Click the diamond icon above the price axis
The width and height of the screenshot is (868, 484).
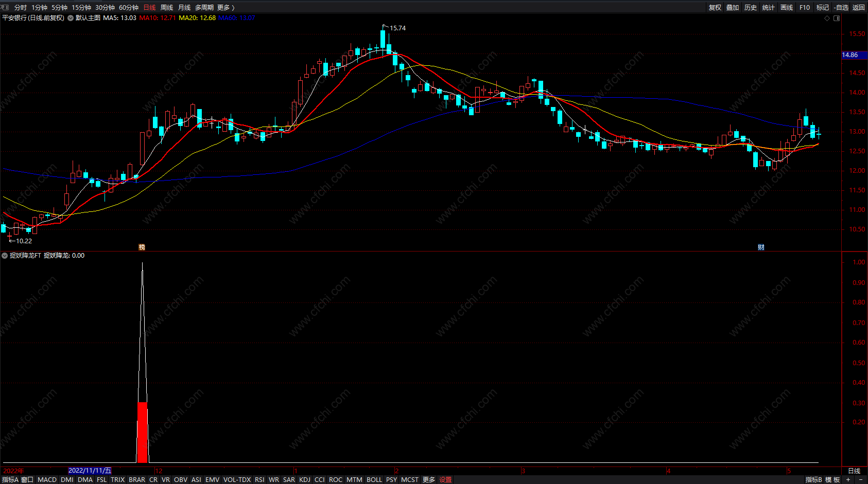(827, 18)
